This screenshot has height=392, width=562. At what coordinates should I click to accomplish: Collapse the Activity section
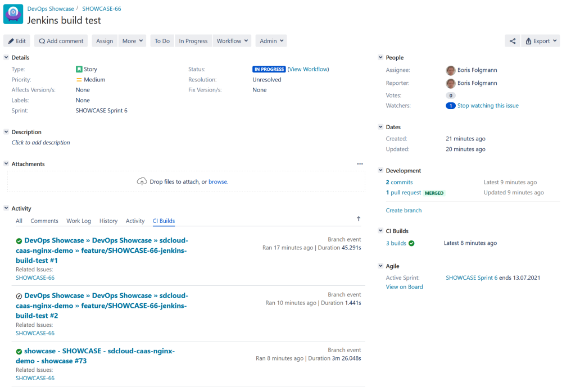click(x=6, y=208)
